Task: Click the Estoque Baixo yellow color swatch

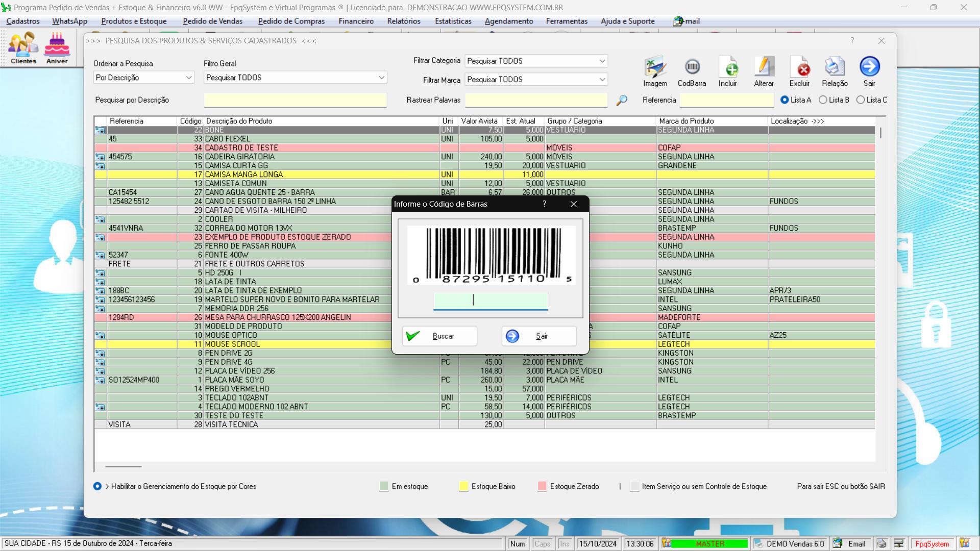Action: [463, 486]
